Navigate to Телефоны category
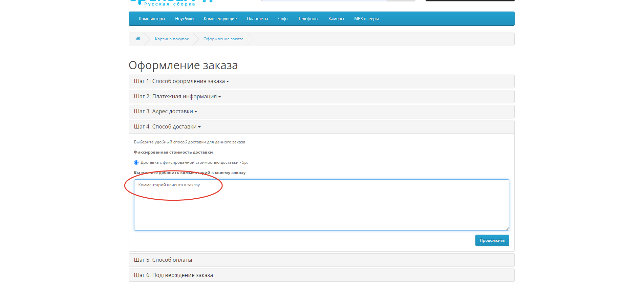 (308, 19)
